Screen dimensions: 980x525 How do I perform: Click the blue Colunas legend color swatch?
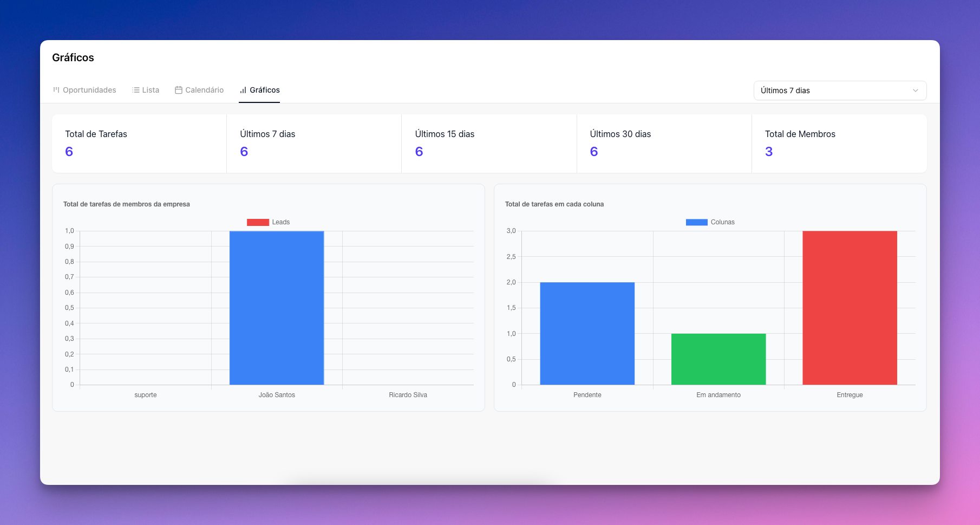696,222
